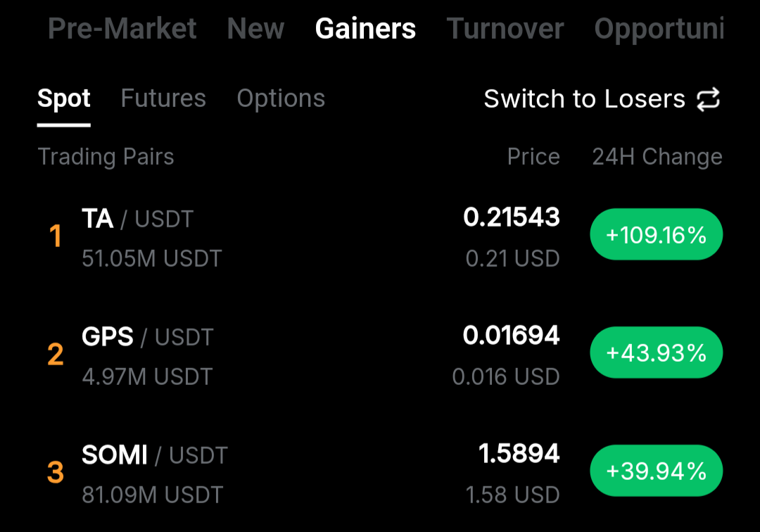Open the GPS / USDT trading pair
The height and width of the screenshot is (532, 760).
tap(147, 338)
